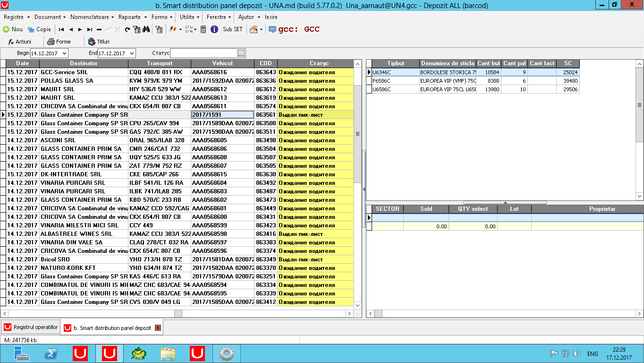Click the refresh circular arrow icon
This screenshot has width=644, height=363.
pos(127,29)
